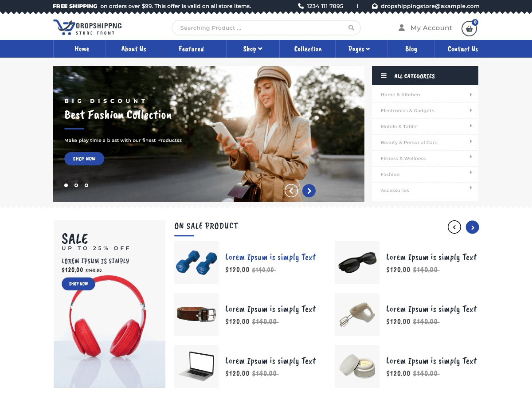This screenshot has height=399, width=532.
Task: Click the next arrow on the banner slider
Action: pos(309,191)
